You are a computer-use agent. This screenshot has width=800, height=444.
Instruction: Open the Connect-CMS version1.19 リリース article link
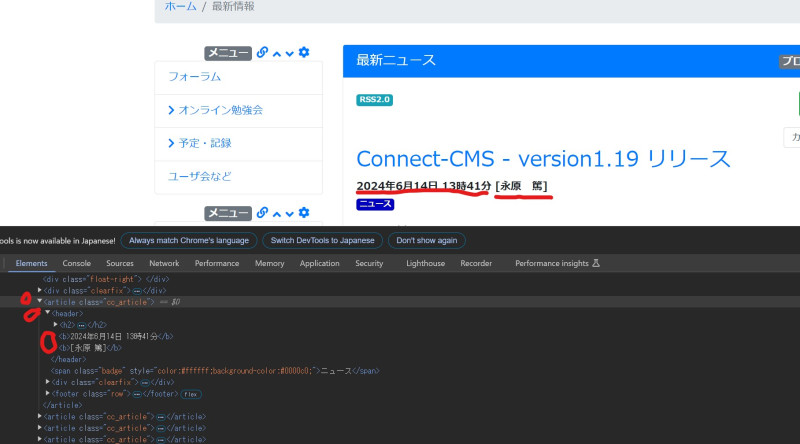click(x=543, y=159)
